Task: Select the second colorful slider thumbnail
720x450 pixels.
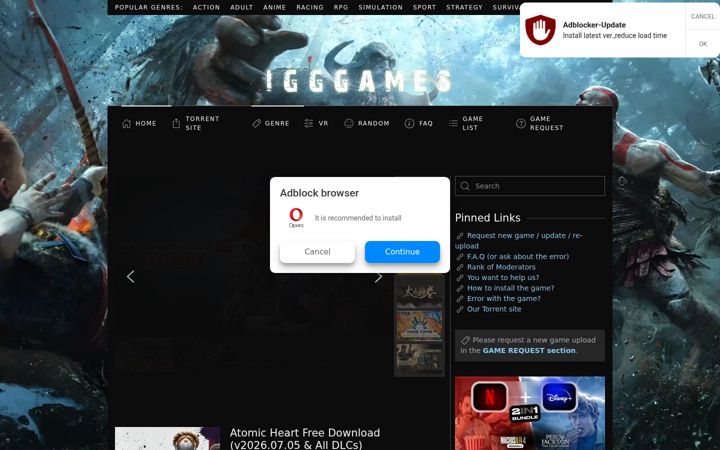Action: point(419,325)
